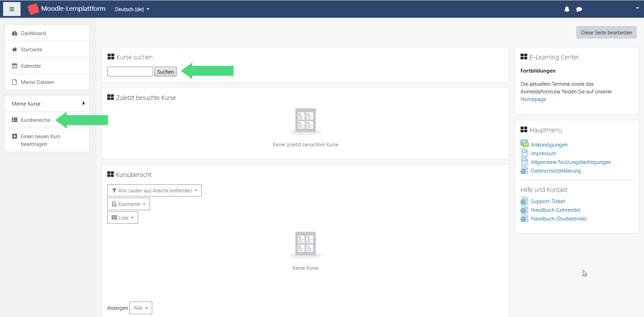Click the Handbuch (Lehrende) globe icon

click(x=524, y=209)
